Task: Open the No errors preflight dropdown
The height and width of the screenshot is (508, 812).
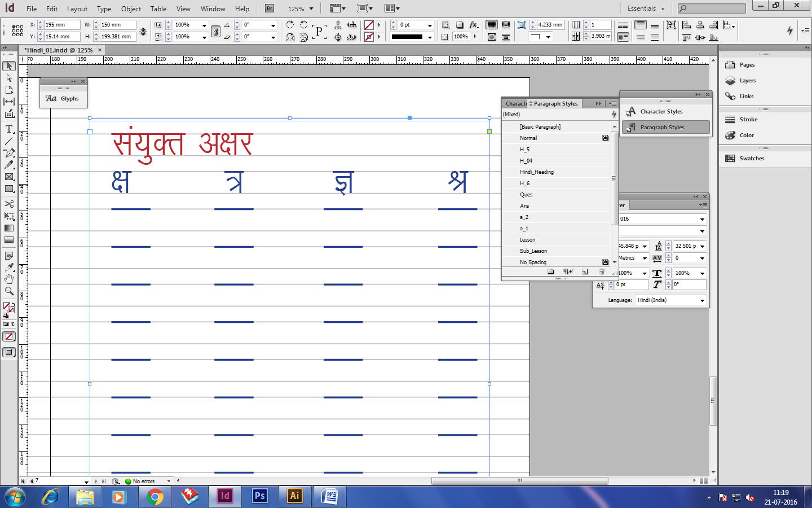Action: [x=169, y=481]
